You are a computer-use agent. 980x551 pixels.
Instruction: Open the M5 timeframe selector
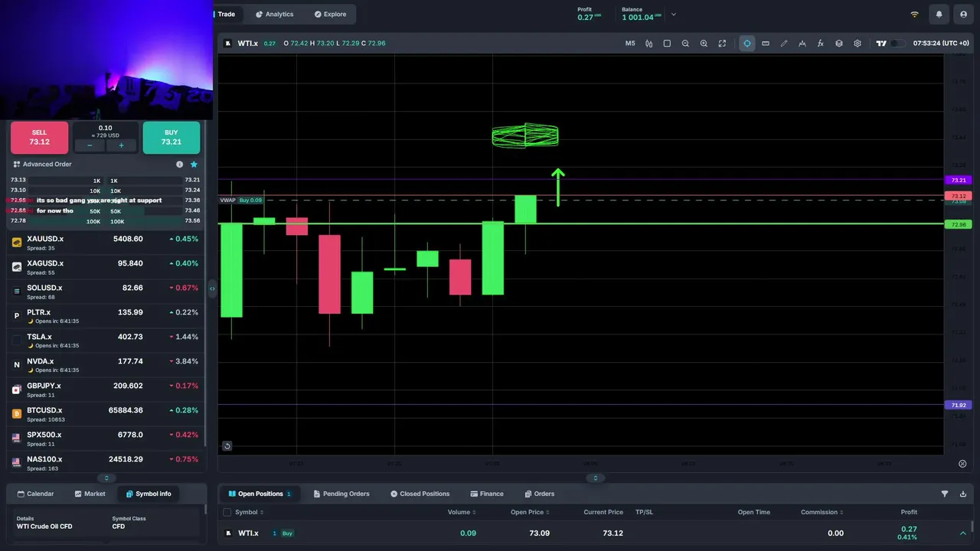coord(630,44)
